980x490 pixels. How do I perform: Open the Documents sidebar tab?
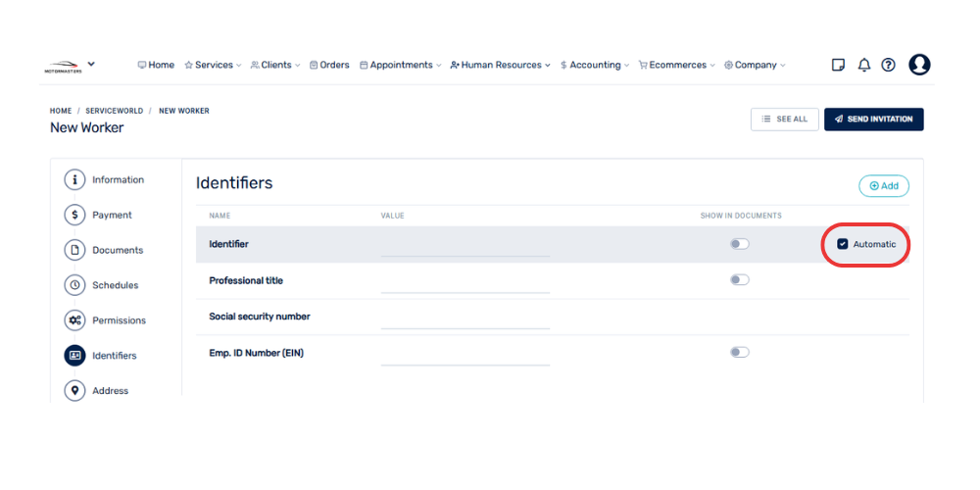(x=117, y=250)
